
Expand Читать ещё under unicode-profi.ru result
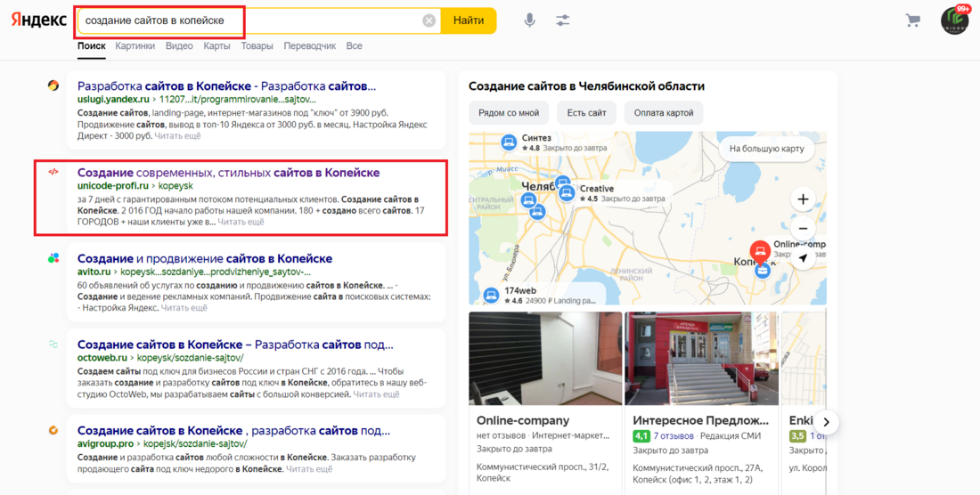click(x=241, y=222)
